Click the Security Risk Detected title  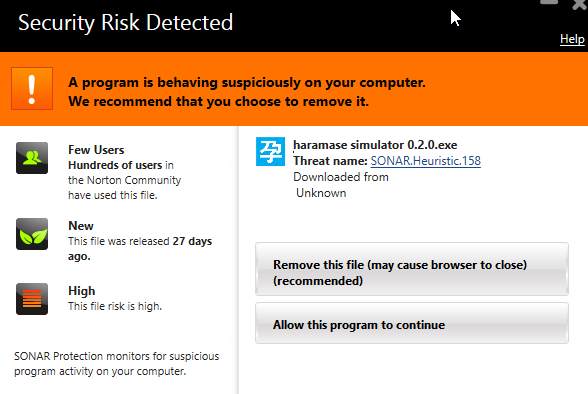pos(126,22)
